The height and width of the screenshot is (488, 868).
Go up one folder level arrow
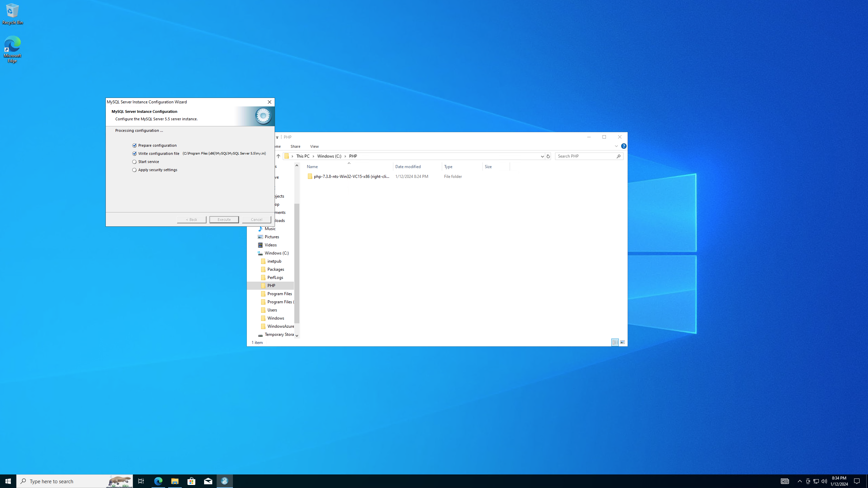(278, 156)
